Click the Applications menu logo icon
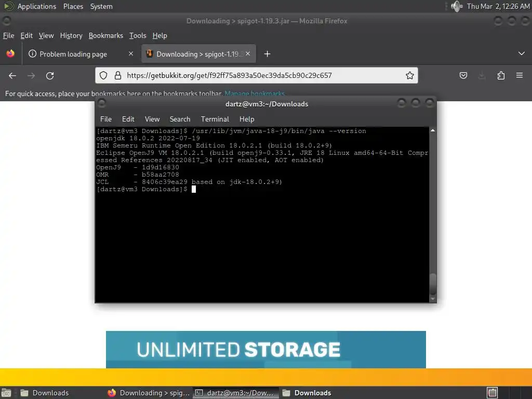Screen dimensions: 532x399 [x=8, y=6]
